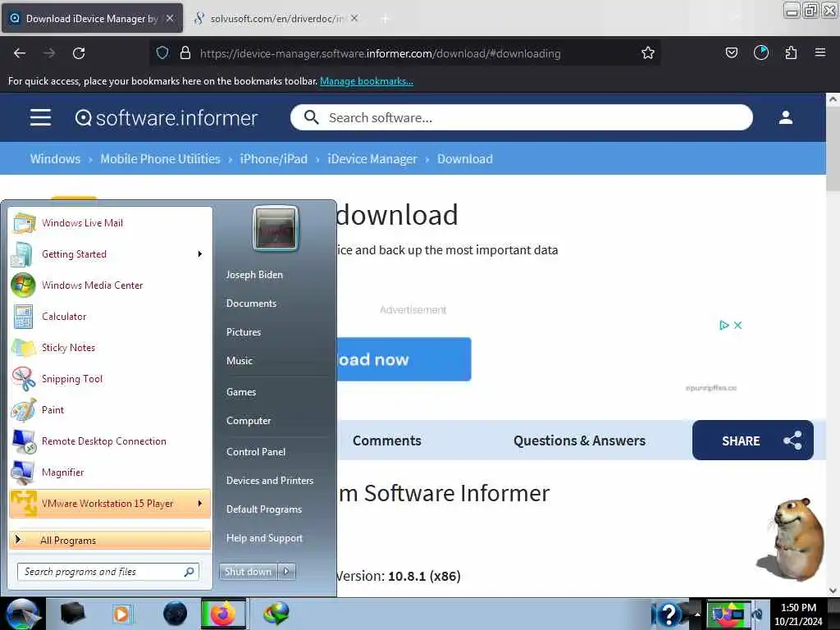Click the Windows breadcrumb link
This screenshot has width=840, height=630.
(x=55, y=158)
